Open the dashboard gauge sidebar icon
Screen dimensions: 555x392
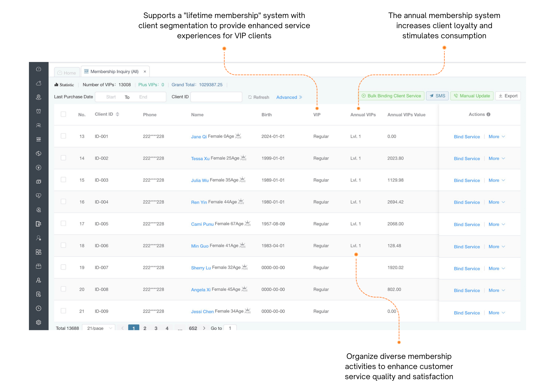pos(39,69)
